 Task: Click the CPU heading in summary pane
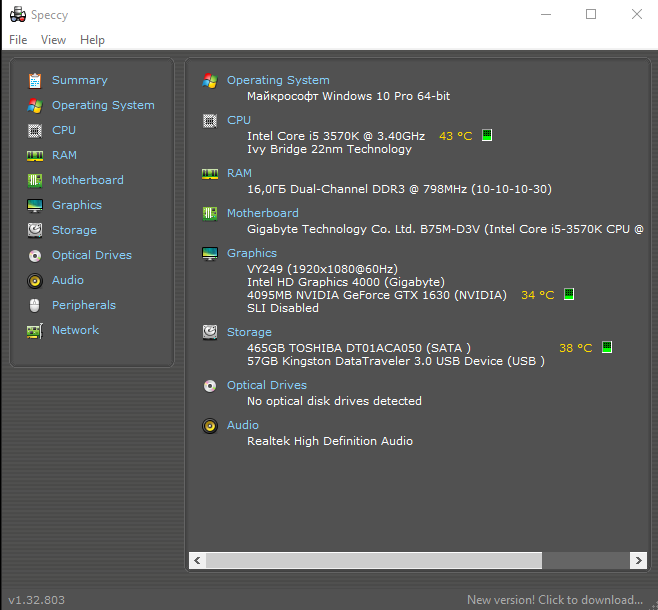(x=239, y=120)
